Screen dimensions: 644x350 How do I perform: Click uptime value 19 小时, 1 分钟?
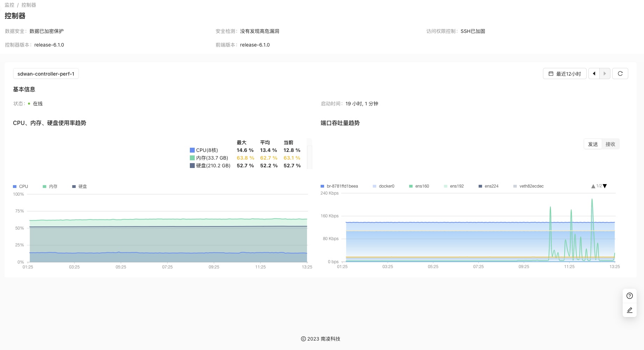coord(362,104)
